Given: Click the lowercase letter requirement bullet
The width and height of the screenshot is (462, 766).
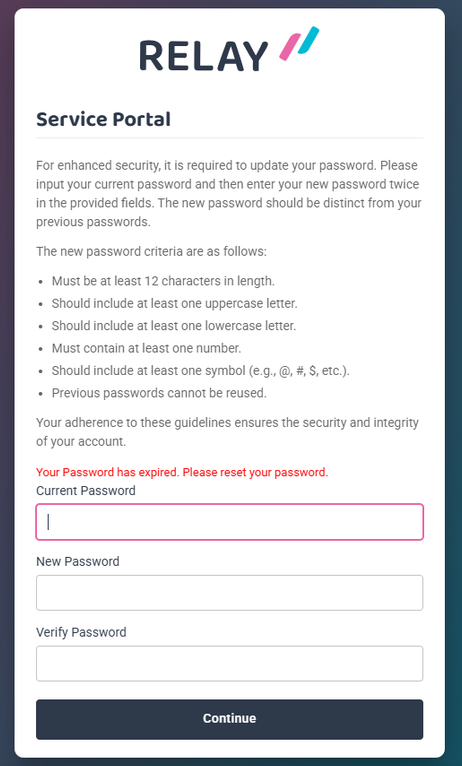Looking at the screenshot, I should tap(174, 325).
